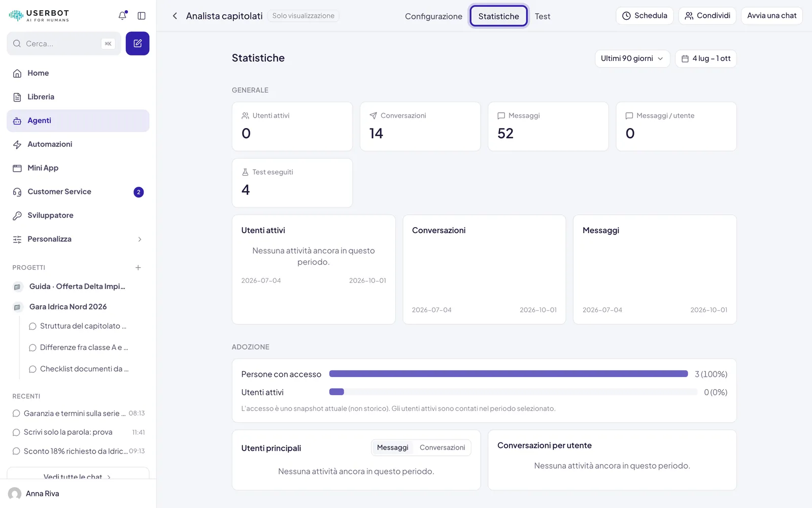Click the Schedula button
Viewport: 812px width, 508px height.
pyautogui.click(x=645, y=16)
